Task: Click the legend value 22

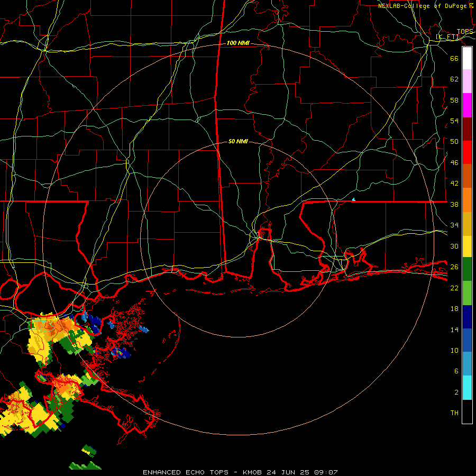Action: 454,288
